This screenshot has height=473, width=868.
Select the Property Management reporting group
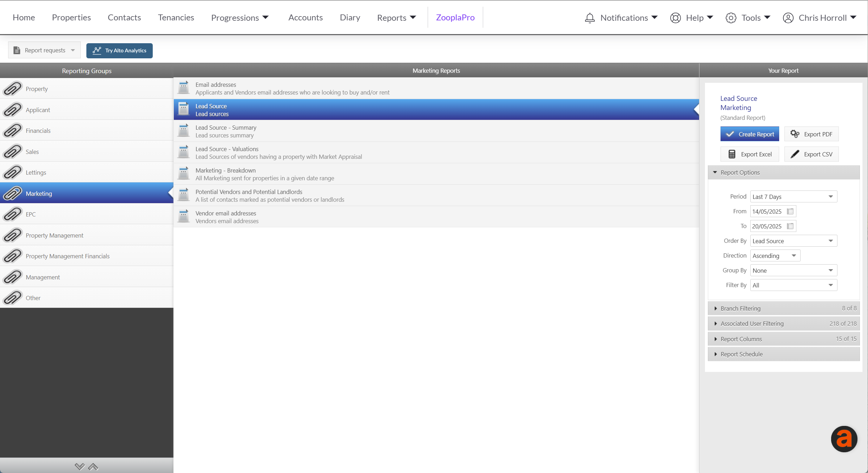pyautogui.click(x=87, y=235)
